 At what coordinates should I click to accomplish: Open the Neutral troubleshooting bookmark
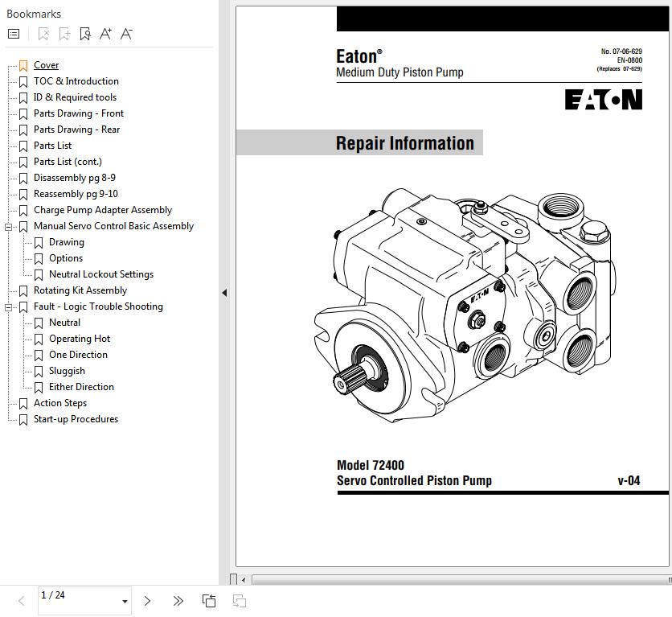(x=65, y=323)
